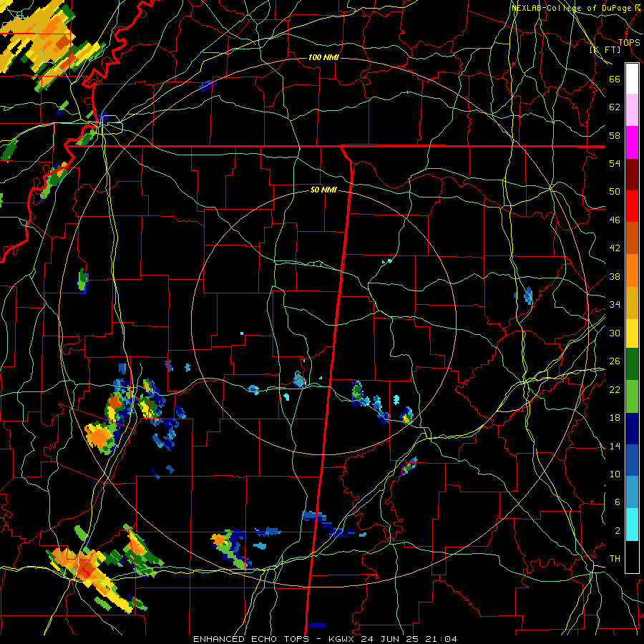The width and height of the screenshot is (644, 644).
Task: Click the '100 NMI' range ring label
Action: point(323,57)
